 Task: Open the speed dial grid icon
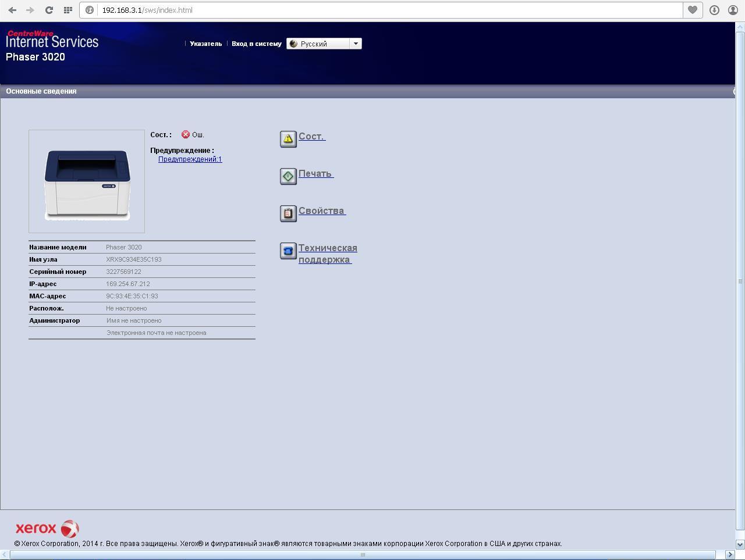pos(68,10)
